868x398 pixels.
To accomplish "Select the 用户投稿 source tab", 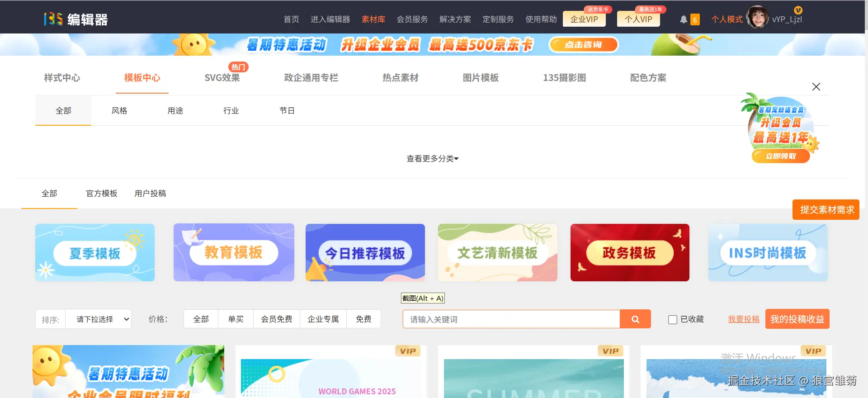I will pyautogui.click(x=150, y=194).
